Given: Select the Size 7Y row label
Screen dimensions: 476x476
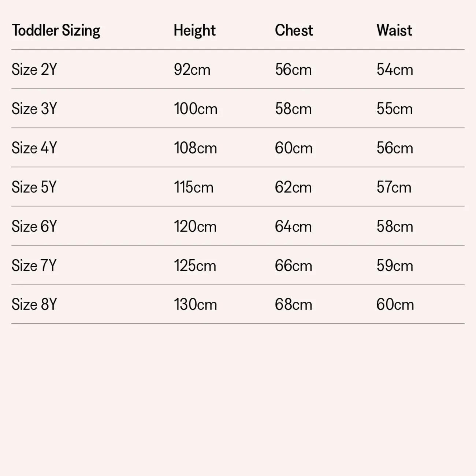Looking at the screenshot, I should click(x=34, y=265).
